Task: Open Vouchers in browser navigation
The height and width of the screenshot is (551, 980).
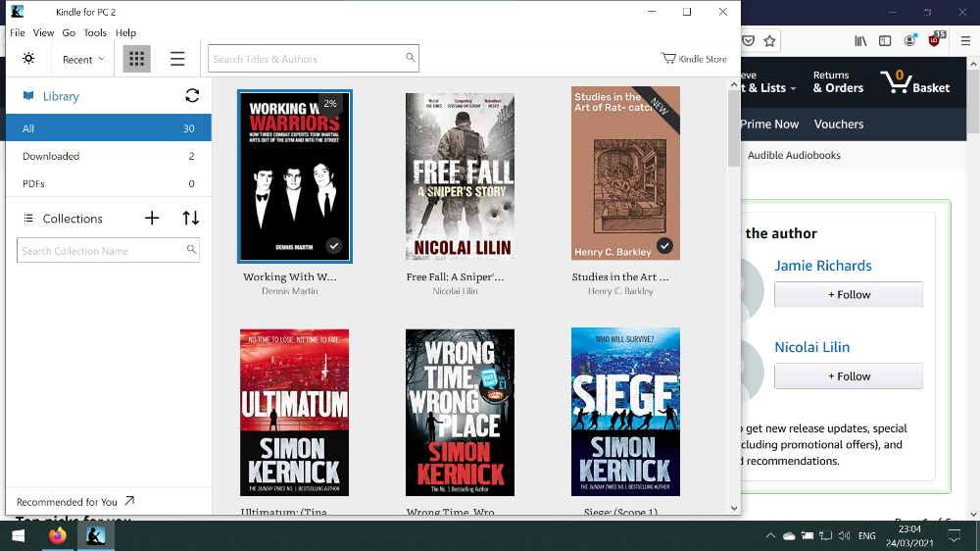Action: point(839,124)
